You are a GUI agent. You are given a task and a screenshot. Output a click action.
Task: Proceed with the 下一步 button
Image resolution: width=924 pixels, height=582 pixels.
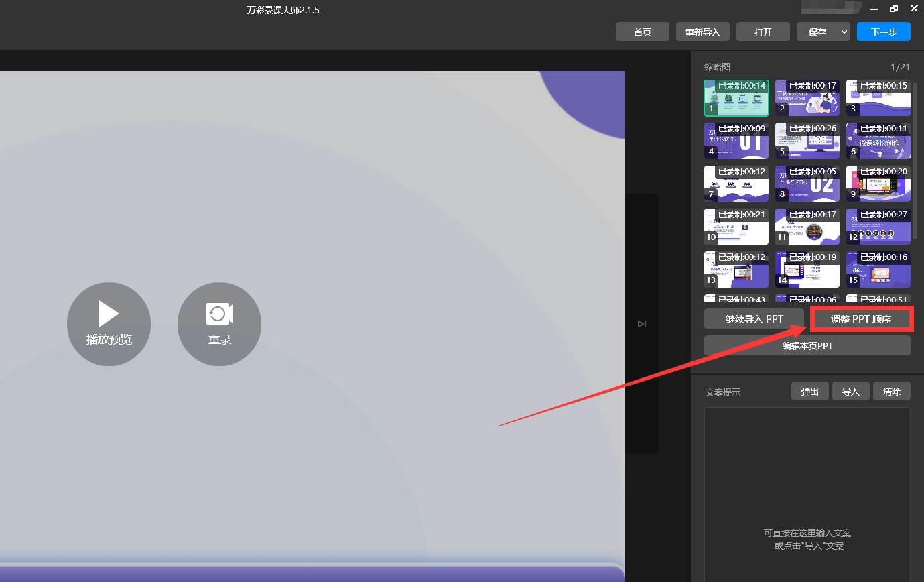coord(884,32)
